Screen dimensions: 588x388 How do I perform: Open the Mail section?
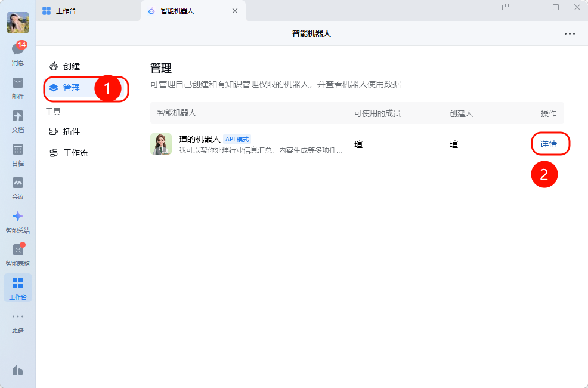18,88
